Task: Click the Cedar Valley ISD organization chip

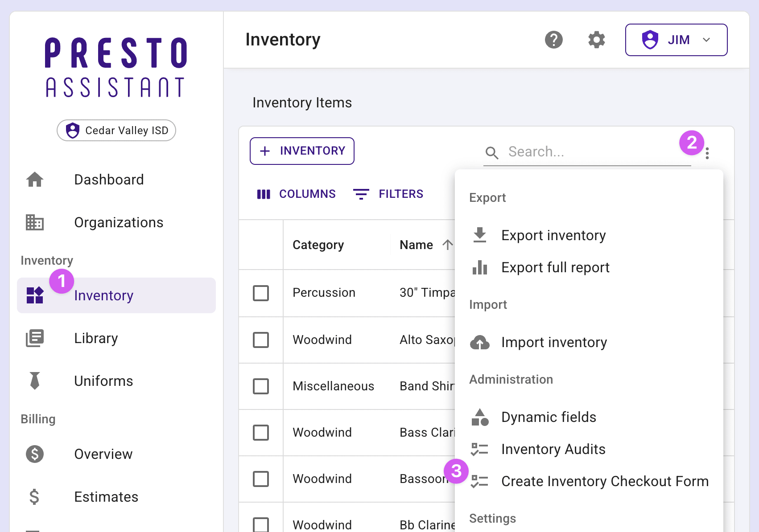Action: pos(116,130)
